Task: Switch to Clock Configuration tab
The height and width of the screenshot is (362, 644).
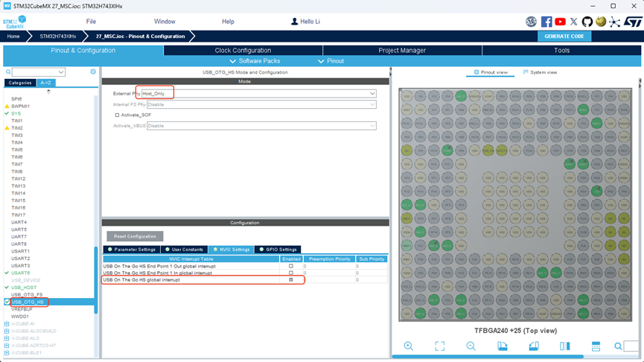Action: tap(243, 50)
